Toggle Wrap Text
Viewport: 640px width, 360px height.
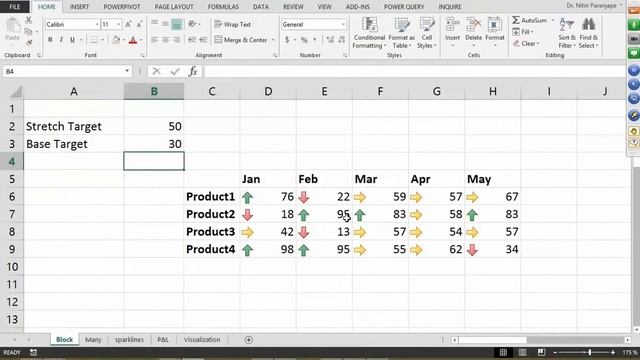click(x=233, y=24)
